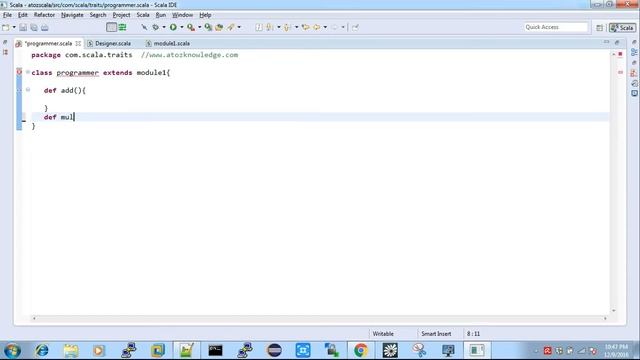This screenshot has width=640, height=360.
Task: Collapse the def add fold marker
Action: click(x=28, y=90)
